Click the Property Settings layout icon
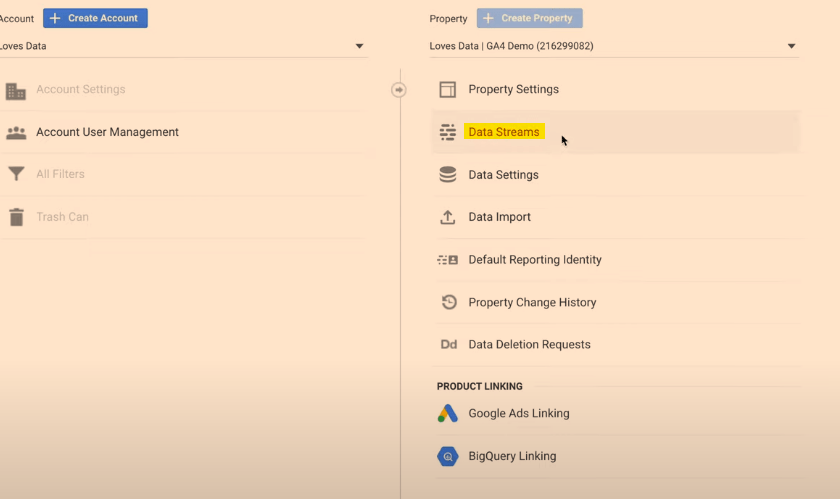The image size is (840, 499). click(x=448, y=90)
